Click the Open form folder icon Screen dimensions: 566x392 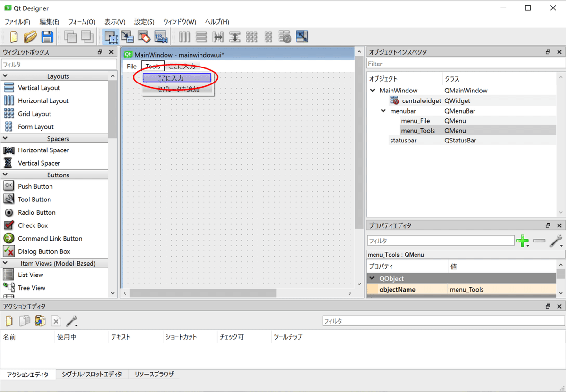pos(31,36)
